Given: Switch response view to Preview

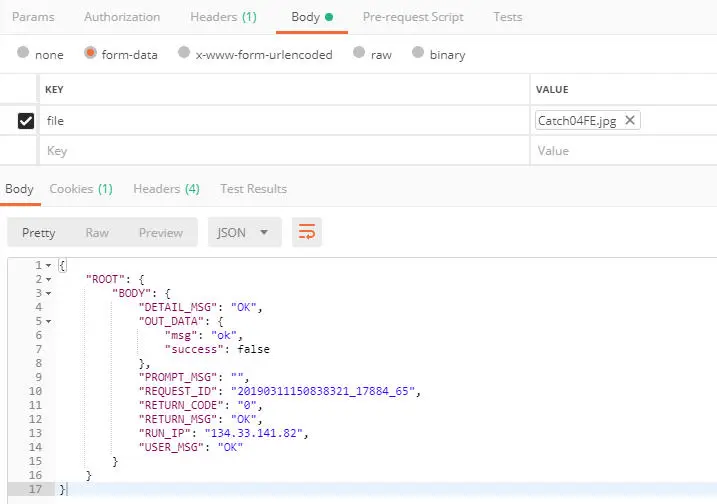Looking at the screenshot, I should pyautogui.click(x=161, y=233).
